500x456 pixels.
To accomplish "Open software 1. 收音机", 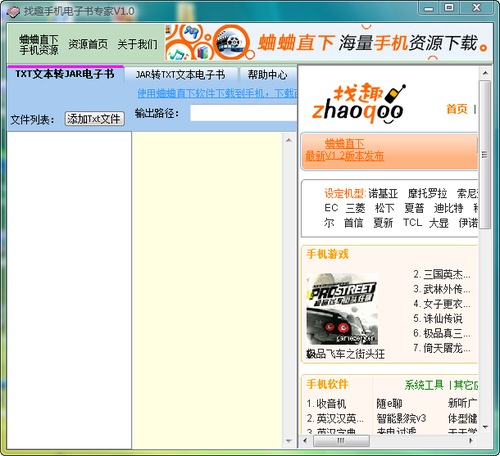I will [x=326, y=404].
